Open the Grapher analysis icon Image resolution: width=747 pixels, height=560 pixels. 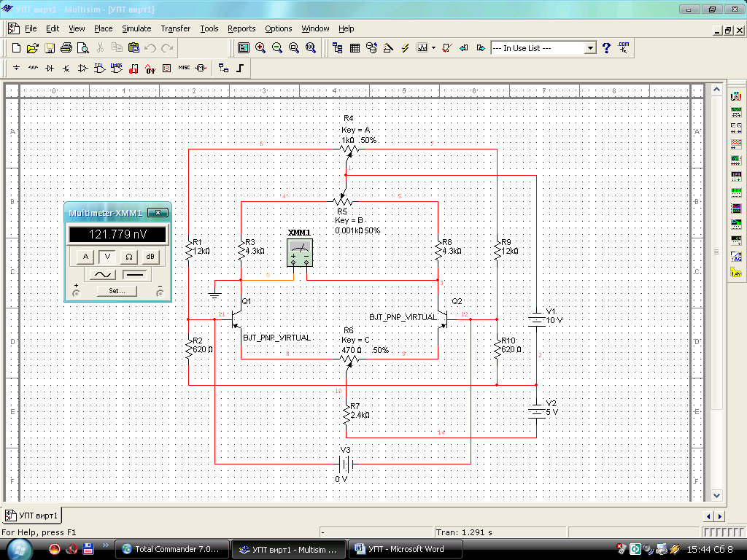pos(422,48)
